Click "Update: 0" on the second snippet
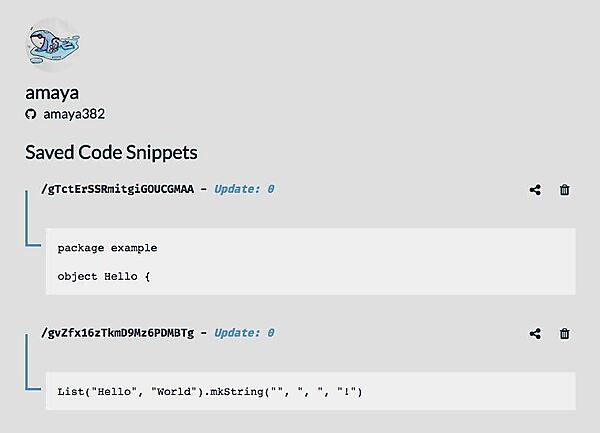 coord(245,333)
